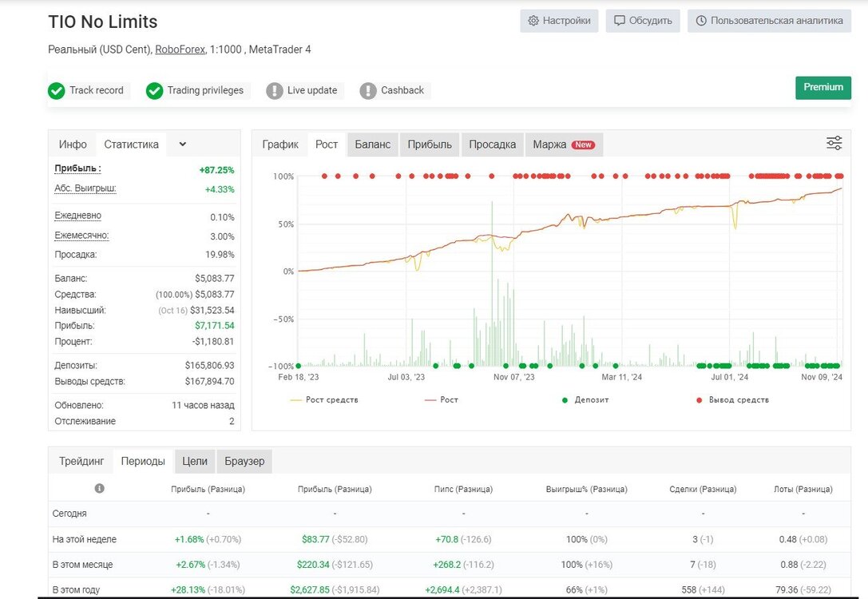Open the Браузер tab
Viewport: 868px width, 599px height.
pos(244,461)
